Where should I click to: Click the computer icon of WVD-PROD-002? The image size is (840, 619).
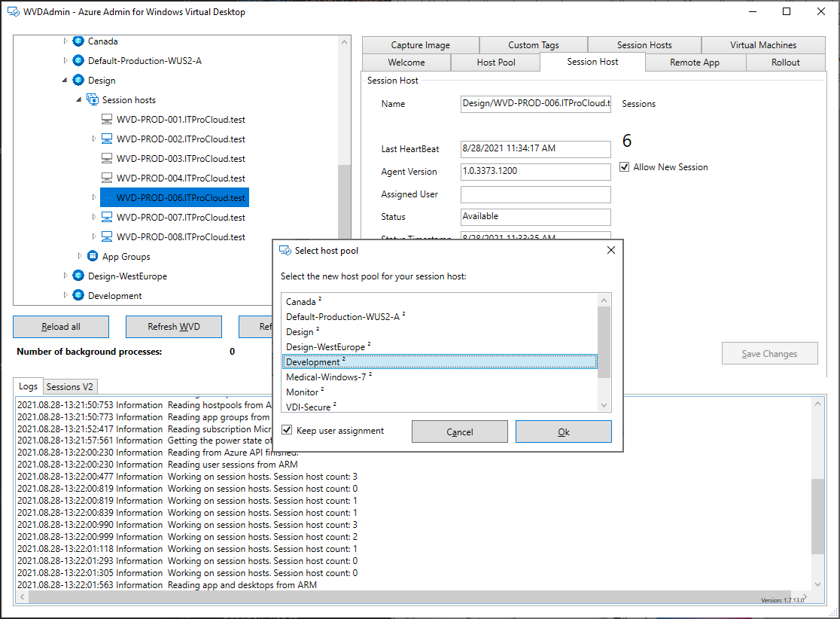[107, 139]
